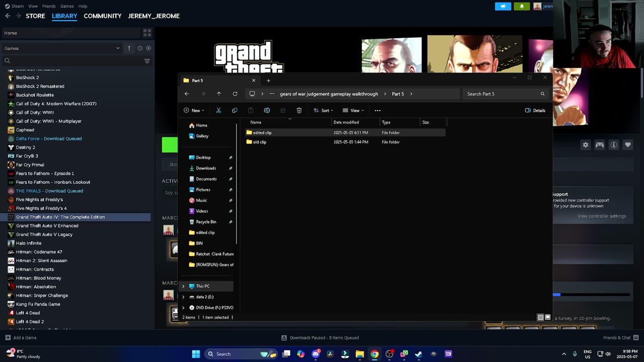Expand breadcrumb chevron after Part 5

411,94
